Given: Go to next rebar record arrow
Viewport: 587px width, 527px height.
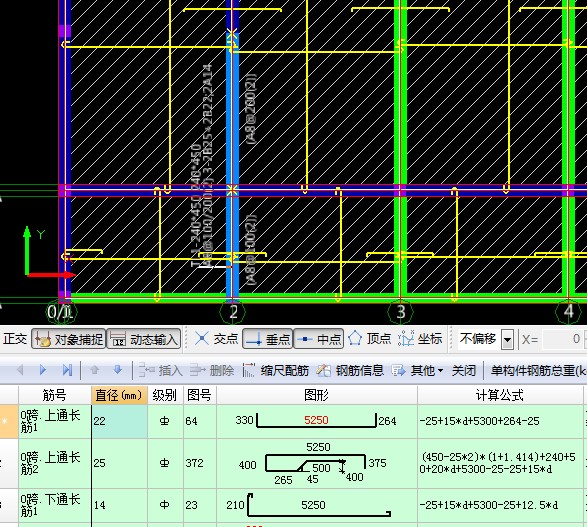Looking at the screenshot, I should (x=43, y=371).
